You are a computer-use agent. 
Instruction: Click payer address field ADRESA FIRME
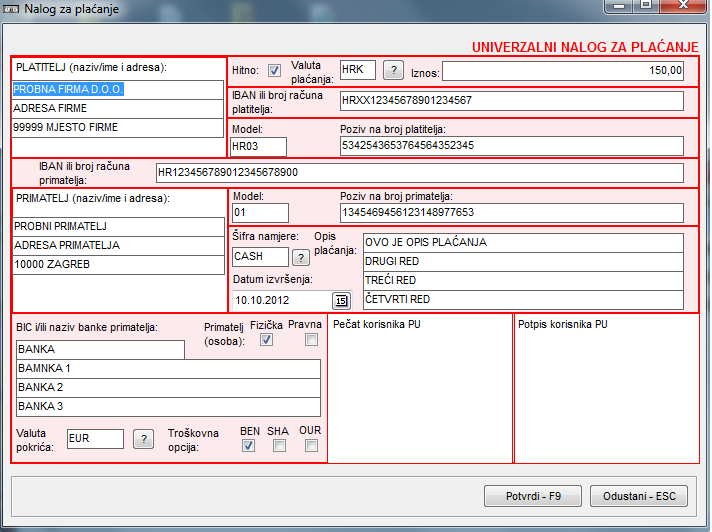[118, 109]
